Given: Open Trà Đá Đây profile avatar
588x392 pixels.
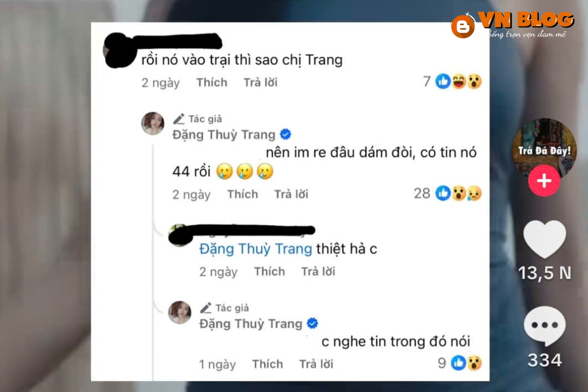Looking at the screenshot, I should click(544, 147).
